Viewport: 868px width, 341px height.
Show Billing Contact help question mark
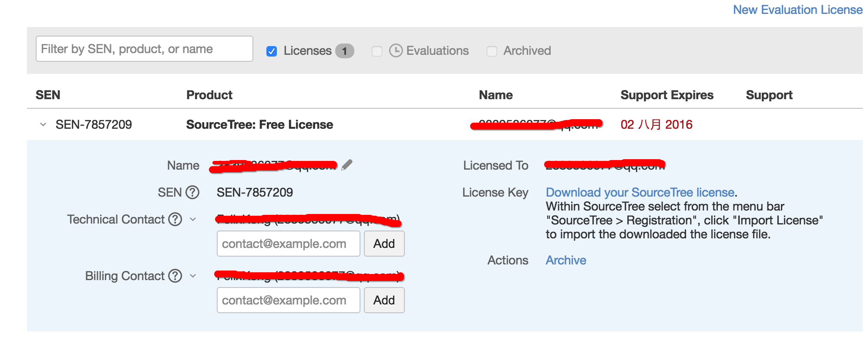(x=175, y=276)
